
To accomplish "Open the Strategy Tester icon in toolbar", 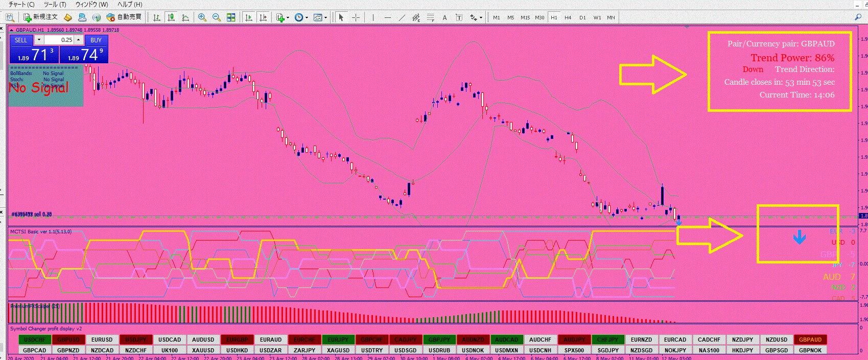I will [x=10, y=17].
